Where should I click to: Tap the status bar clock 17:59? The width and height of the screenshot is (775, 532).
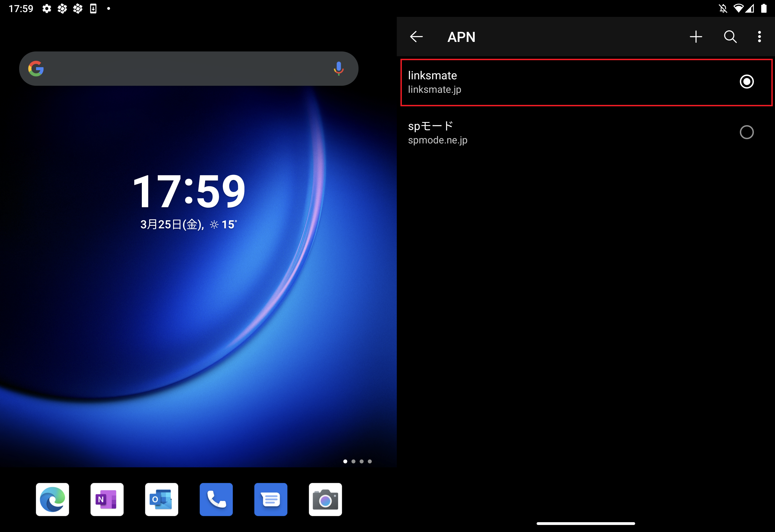[21, 9]
